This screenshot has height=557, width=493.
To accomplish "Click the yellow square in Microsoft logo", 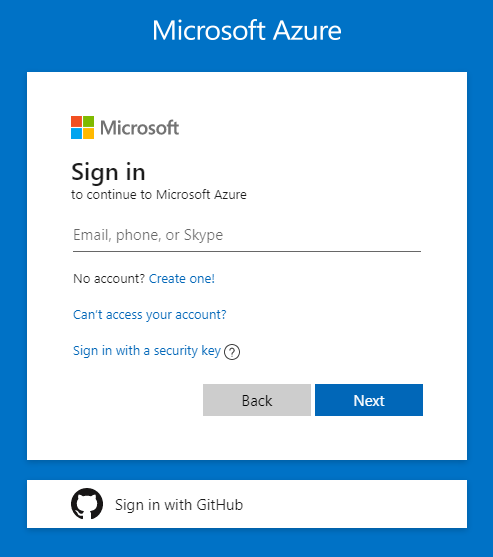I will click(88, 133).
